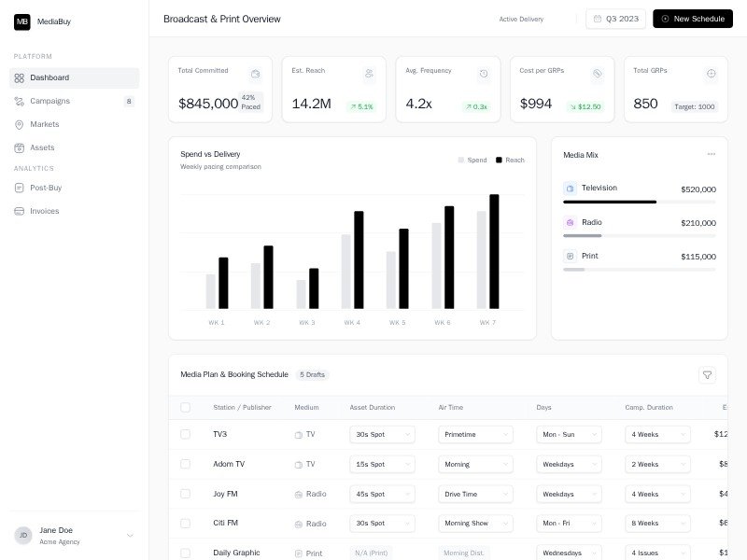Screen dimensions: 747x560
Task: Click the Avg. Frequency clock icon
Action: 483,74
